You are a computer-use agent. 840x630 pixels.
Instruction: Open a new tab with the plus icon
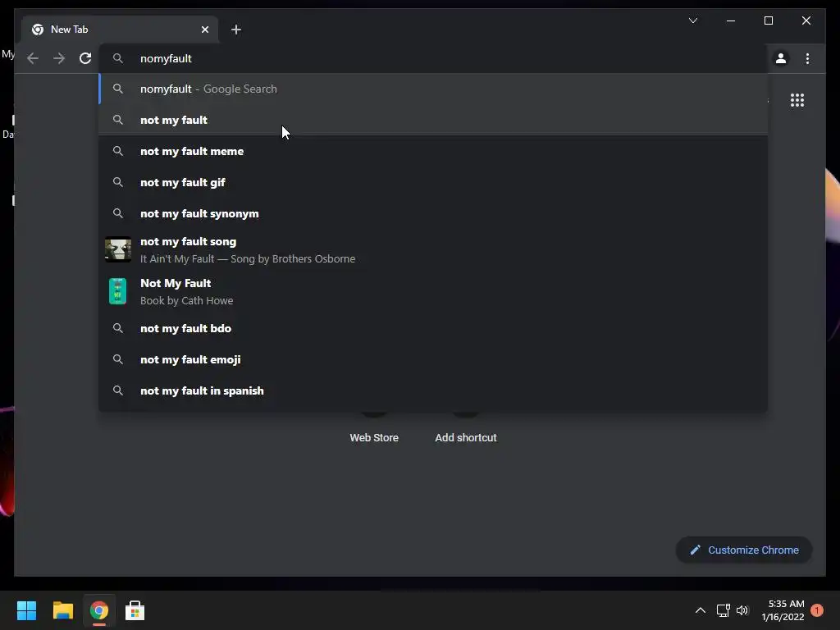[x=236, y=30]
